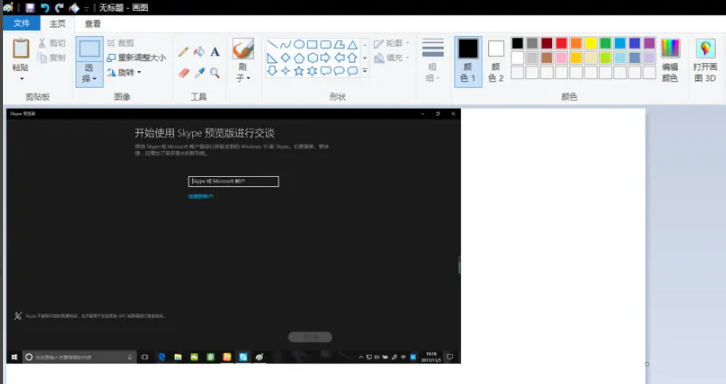
Task: Pick the orange color swatch
Action: 576,43
